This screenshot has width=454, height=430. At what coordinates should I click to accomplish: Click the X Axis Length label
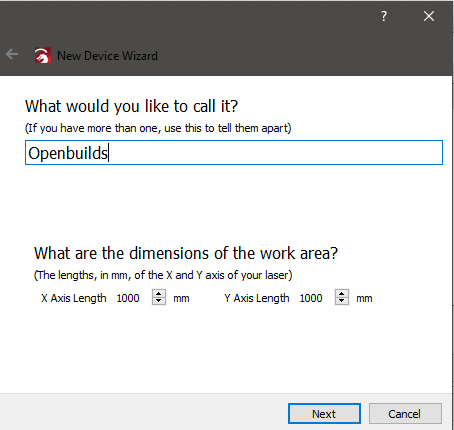point(74,298)
